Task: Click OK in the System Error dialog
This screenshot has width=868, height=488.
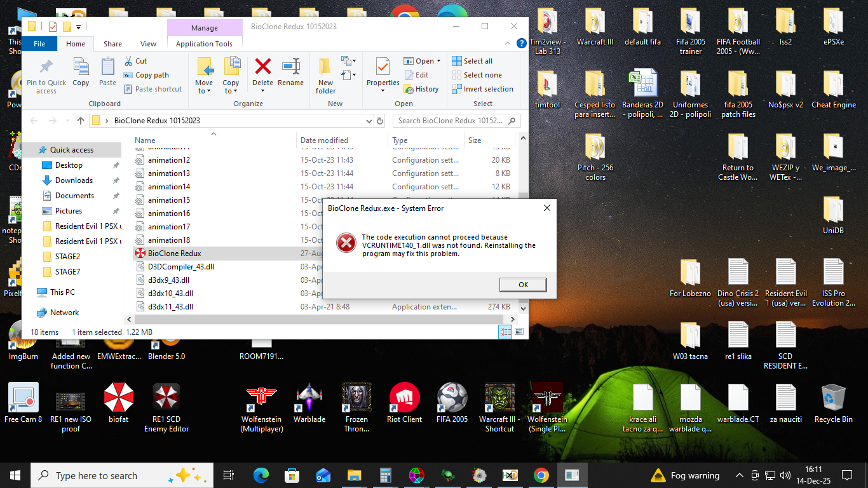Action: pyautogui.click(x=523, y=285)
